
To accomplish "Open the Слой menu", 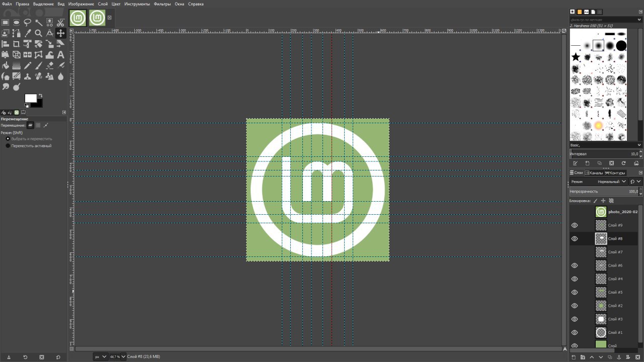I will click(x=103, y=4).
